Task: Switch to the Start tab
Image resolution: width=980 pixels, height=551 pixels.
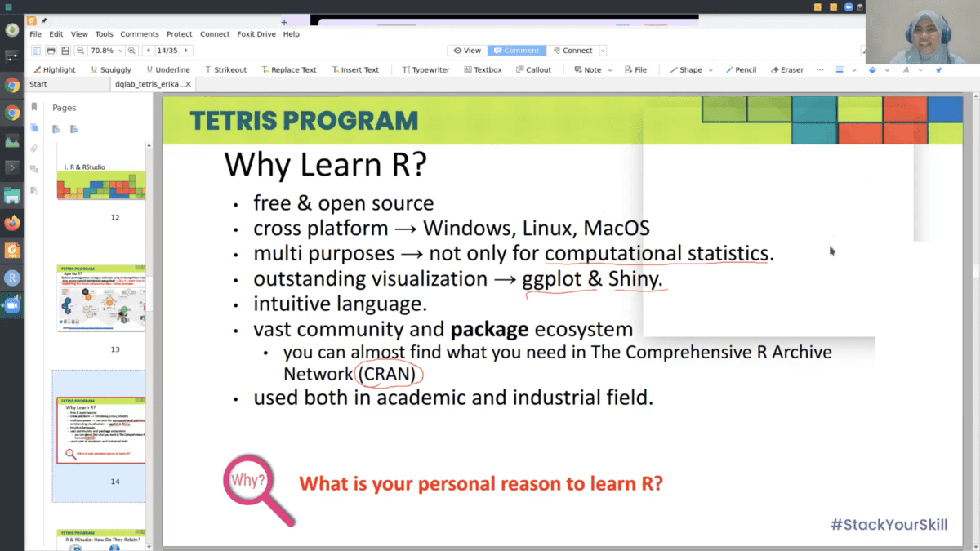Action: pos(38,84)
